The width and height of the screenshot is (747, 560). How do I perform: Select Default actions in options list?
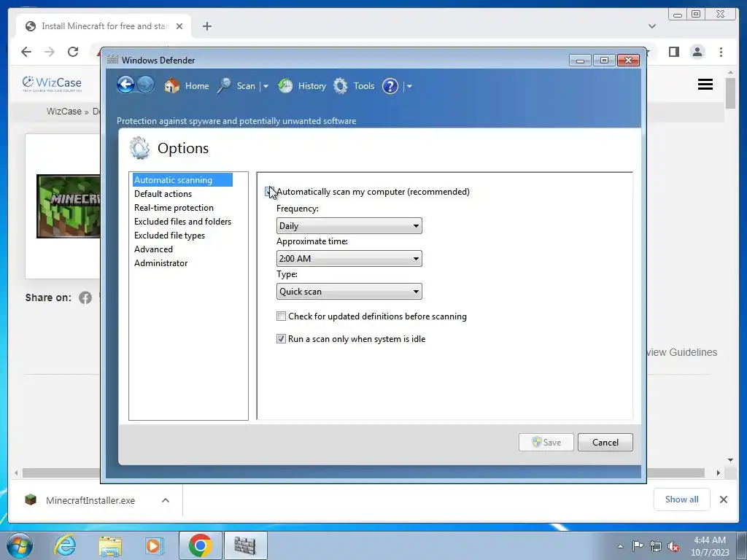tap(163, 194)
